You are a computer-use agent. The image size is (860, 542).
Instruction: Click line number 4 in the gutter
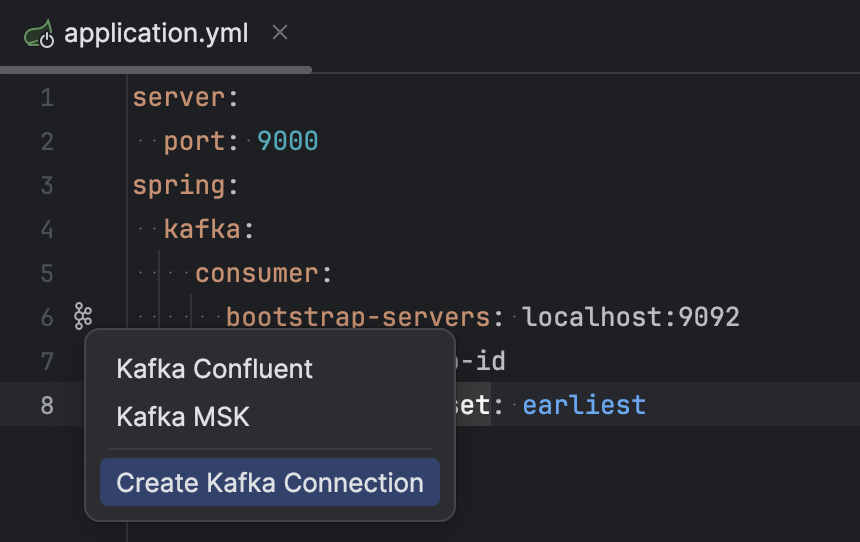[x=47, y=230]
